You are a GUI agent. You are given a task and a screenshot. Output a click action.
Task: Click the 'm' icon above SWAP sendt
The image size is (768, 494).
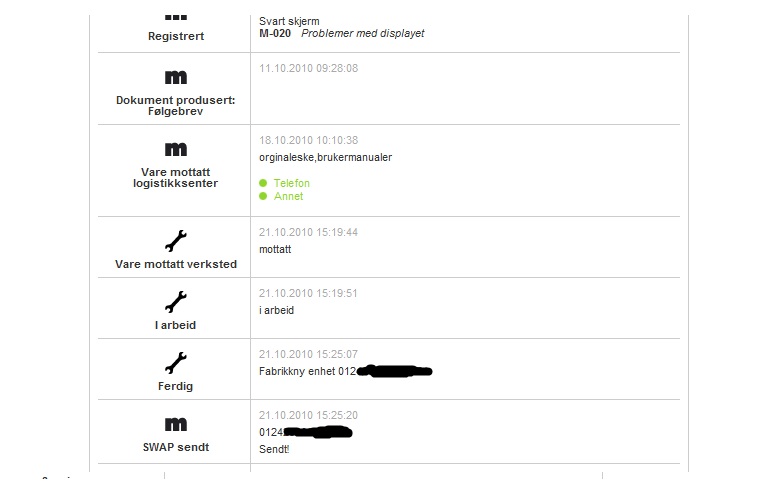pyautogui.click(x=176, y=424)
